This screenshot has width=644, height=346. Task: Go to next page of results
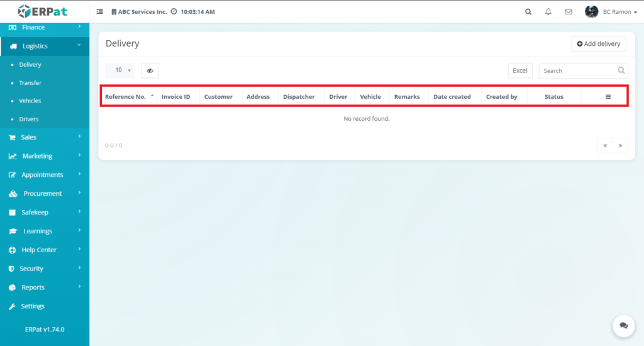[620, 145]
